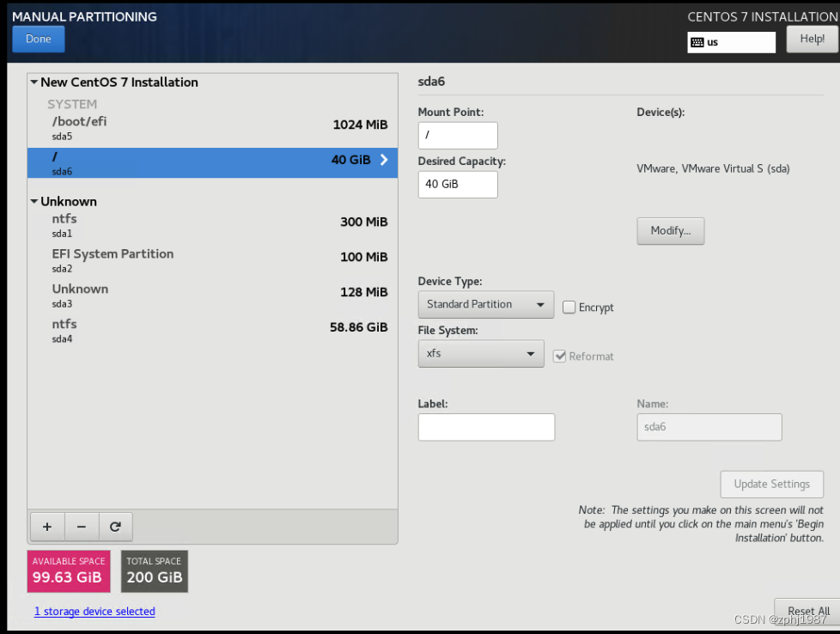
Task: Click the sda6 heading in details pane
Action: click(x=431, y=82)
